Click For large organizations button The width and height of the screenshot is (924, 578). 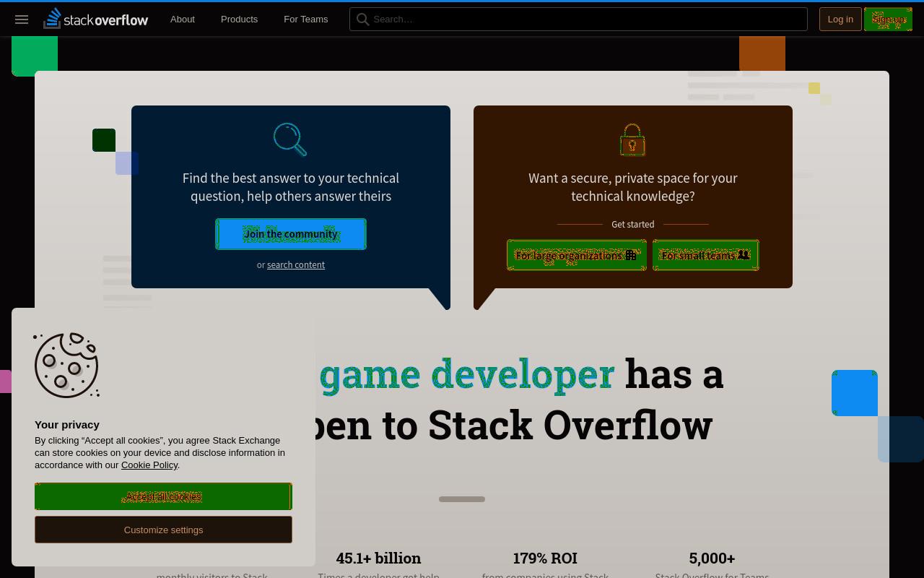point(577,255)
